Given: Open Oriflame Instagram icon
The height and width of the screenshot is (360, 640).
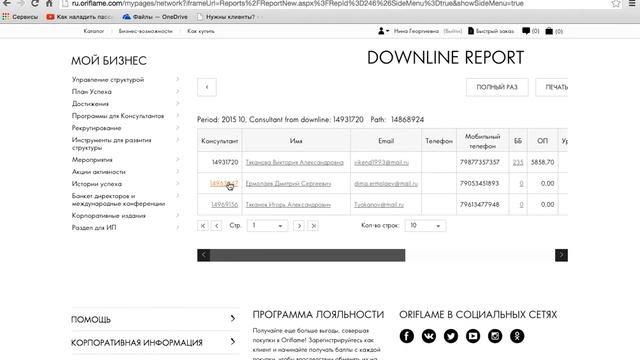Looking at the screenshot, I should click(495, 336).
